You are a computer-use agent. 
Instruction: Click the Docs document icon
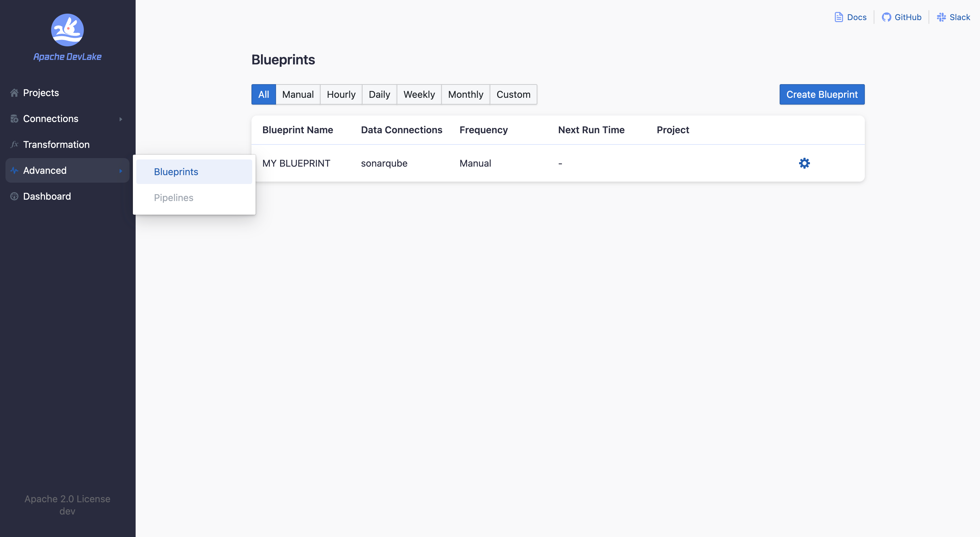tap(839, 17)
